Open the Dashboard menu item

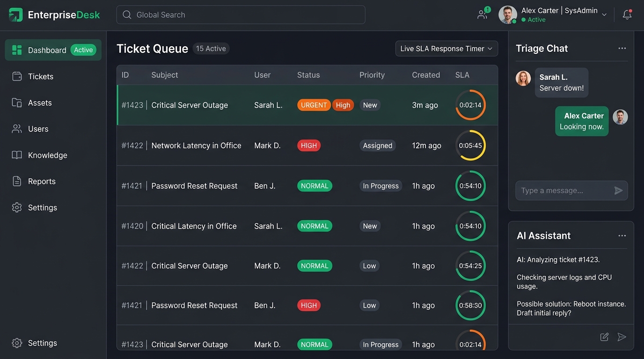pyautogui.click(x=53, y=50)
